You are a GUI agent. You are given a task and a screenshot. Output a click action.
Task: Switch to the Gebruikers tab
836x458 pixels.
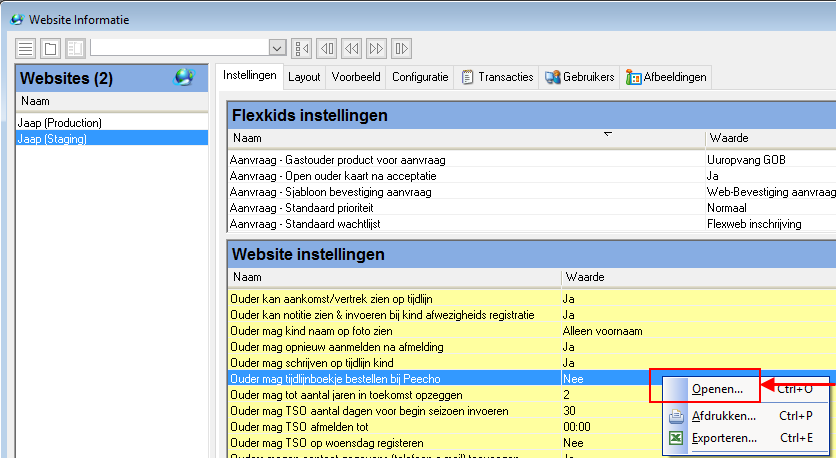[579, 77]
